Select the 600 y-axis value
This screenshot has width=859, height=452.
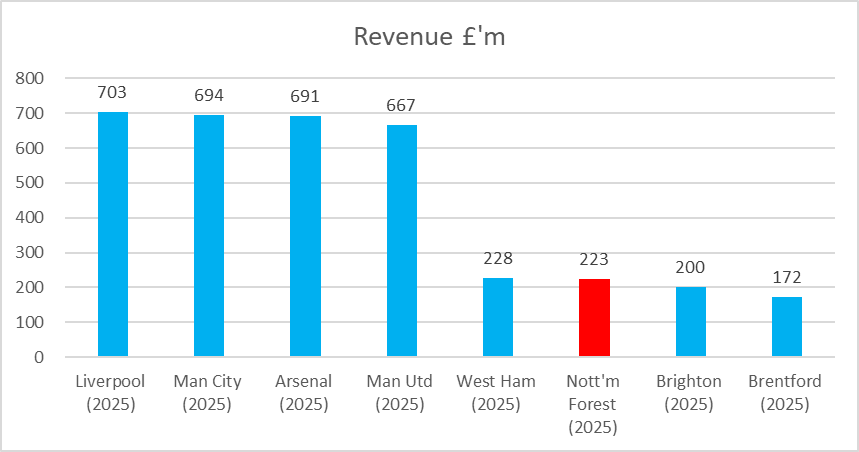tap(30, 148)
